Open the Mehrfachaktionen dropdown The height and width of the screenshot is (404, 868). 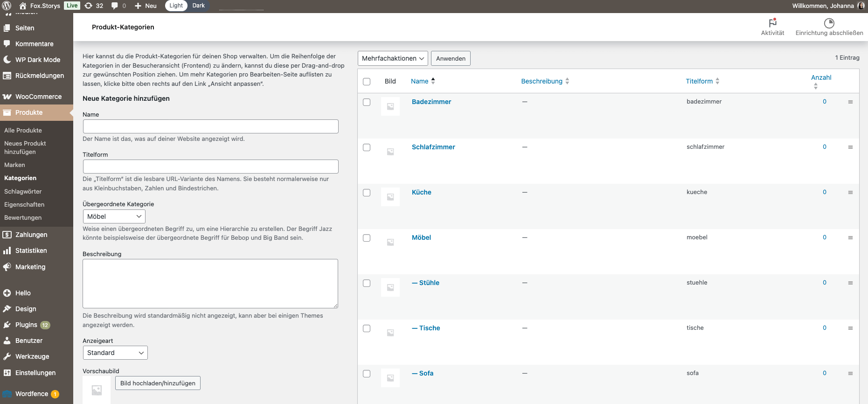click(393, 58)
